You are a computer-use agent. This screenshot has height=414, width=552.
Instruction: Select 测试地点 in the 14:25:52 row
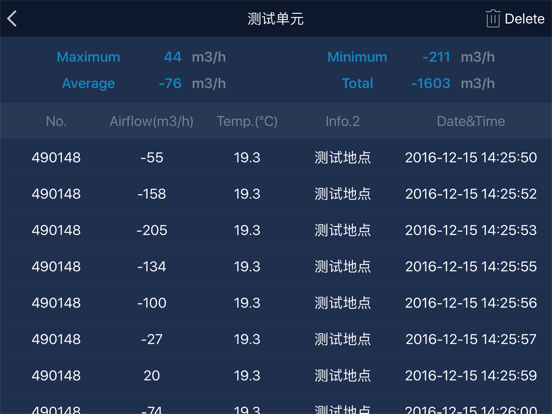coord(343,194)
